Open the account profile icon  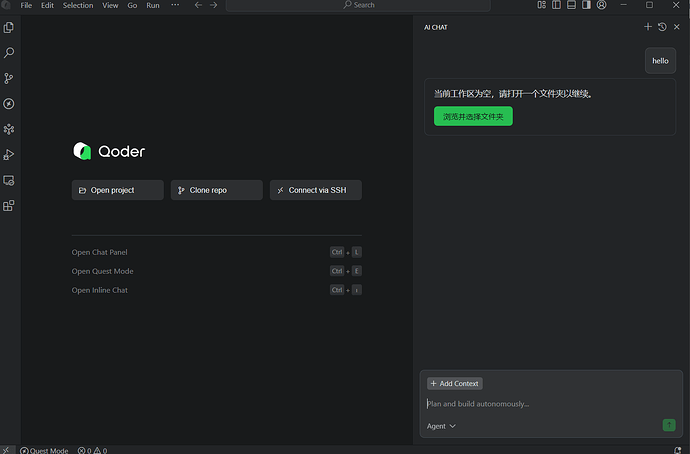[602, 5]
